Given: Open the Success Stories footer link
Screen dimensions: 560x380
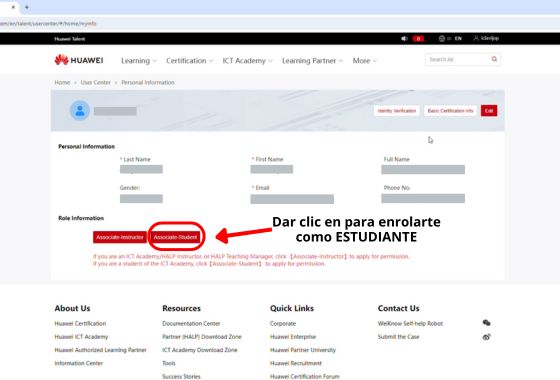Looking at the screenshot, I should (181, 376).
